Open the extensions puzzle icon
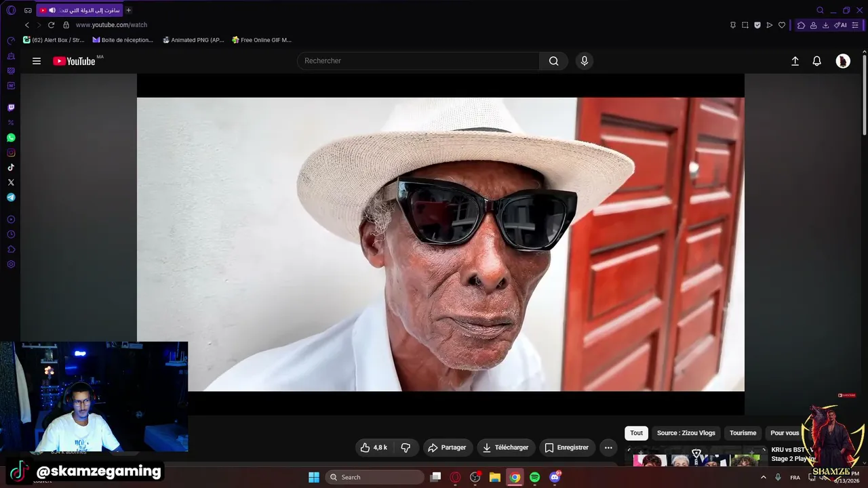Screen dimensions: 868x488 801,25
